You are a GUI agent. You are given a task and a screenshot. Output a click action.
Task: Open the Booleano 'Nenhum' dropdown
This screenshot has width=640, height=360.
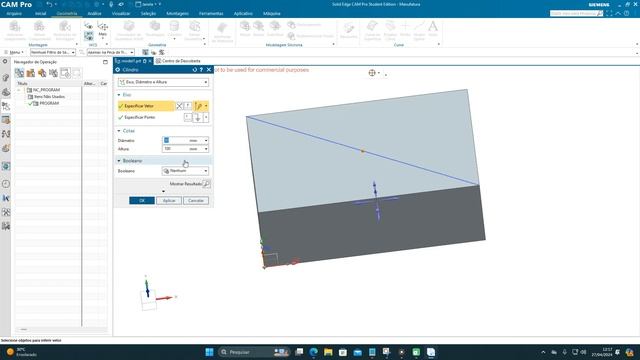pos(185,171)
